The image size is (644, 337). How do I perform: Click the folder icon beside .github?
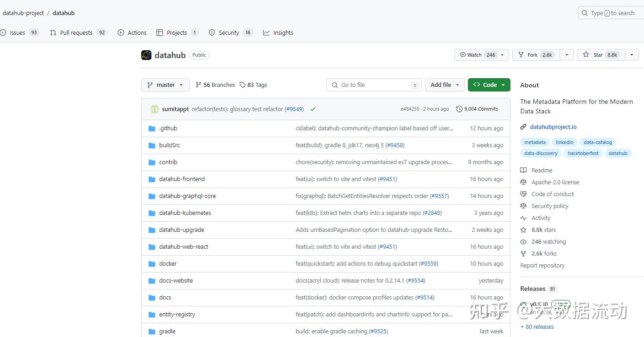point(152,128)
